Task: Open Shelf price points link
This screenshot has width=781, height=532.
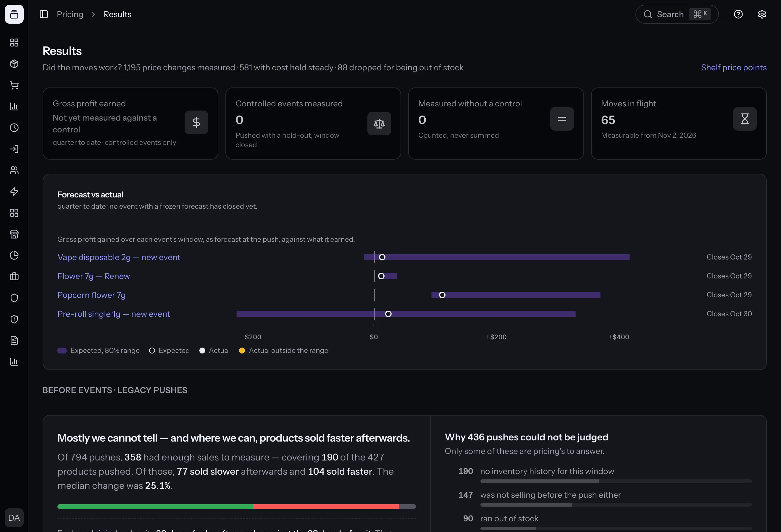Action: click(x=734, y=67)
